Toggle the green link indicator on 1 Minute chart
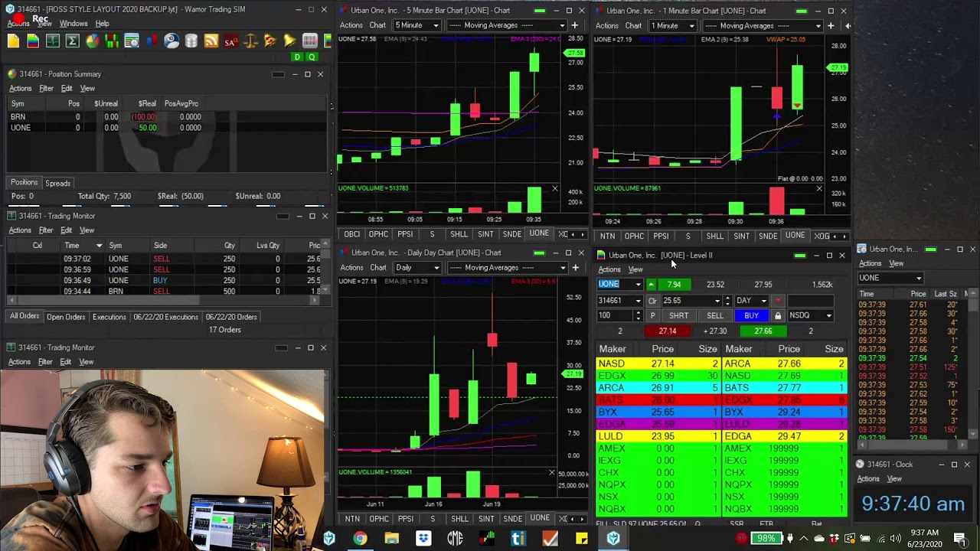The image size is (980, 551). point(801,11)
